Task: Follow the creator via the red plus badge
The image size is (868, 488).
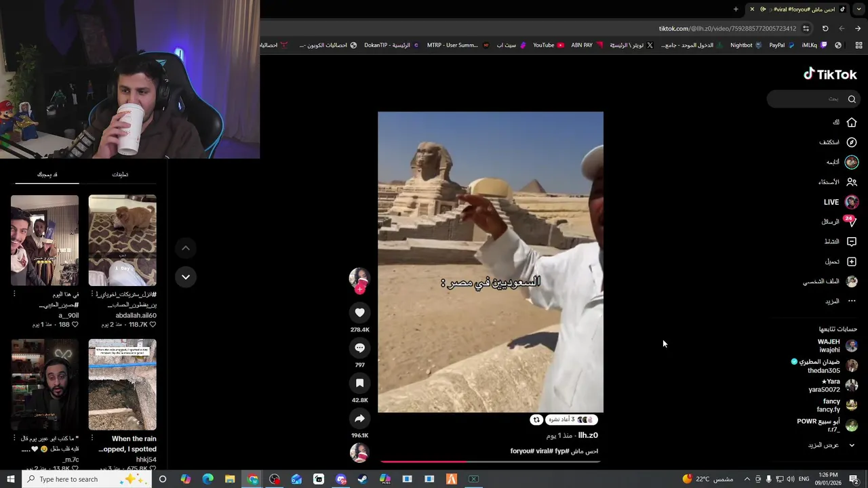Action: click(x=360, y=289)
